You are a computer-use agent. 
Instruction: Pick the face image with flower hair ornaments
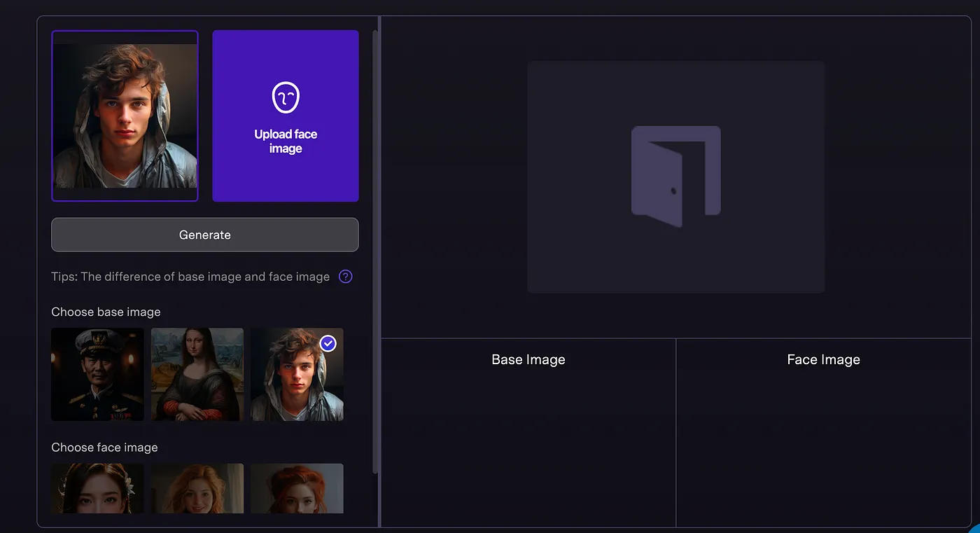(97, 488)
